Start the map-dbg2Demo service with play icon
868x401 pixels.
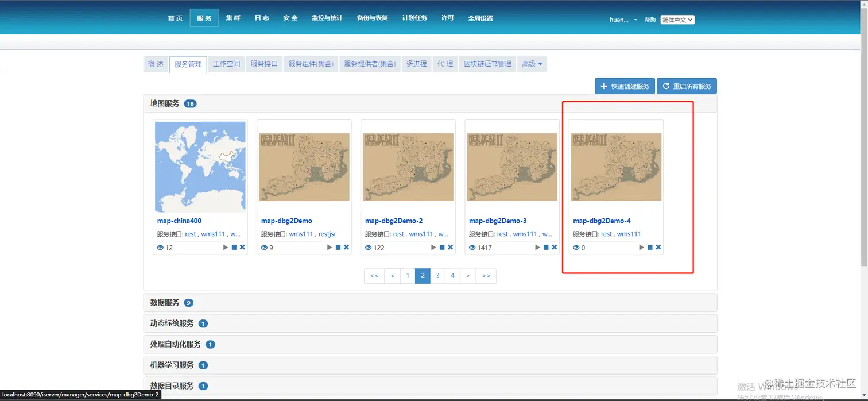pyautogui.click(x=330, y=248)
